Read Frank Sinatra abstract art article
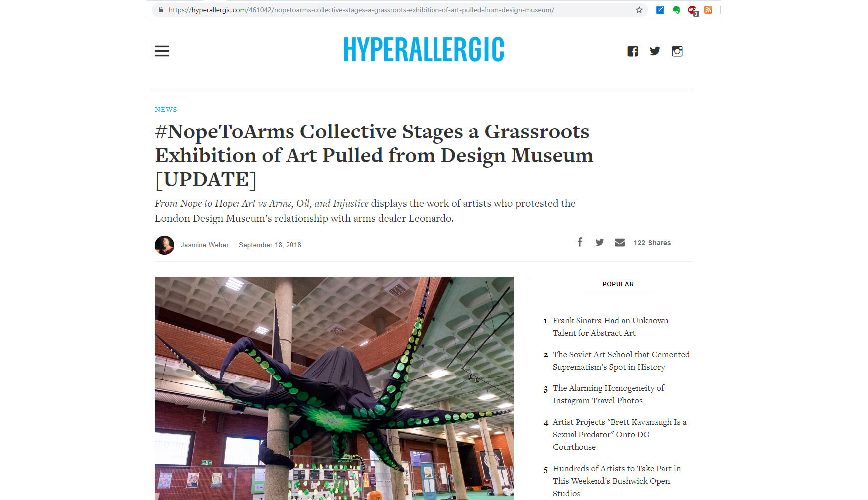Viewport: 868px width, 500px height. pos(610,327)
